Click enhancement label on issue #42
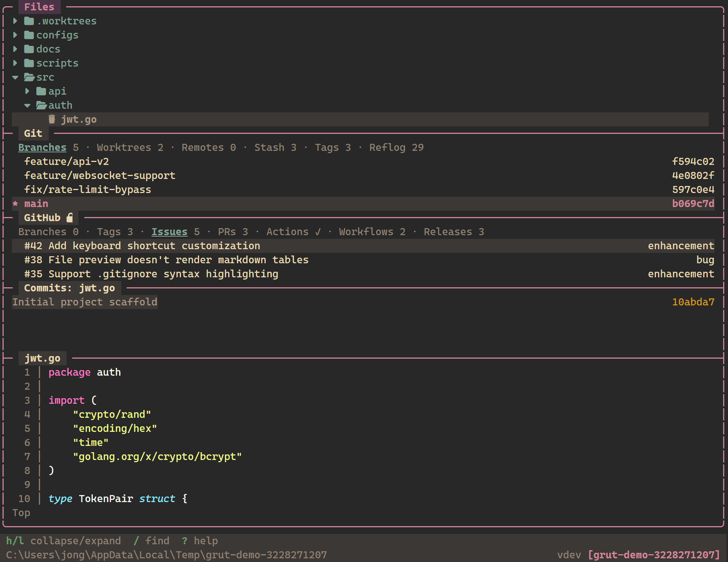This screenshot has width=728, height=562. [681, 246]
